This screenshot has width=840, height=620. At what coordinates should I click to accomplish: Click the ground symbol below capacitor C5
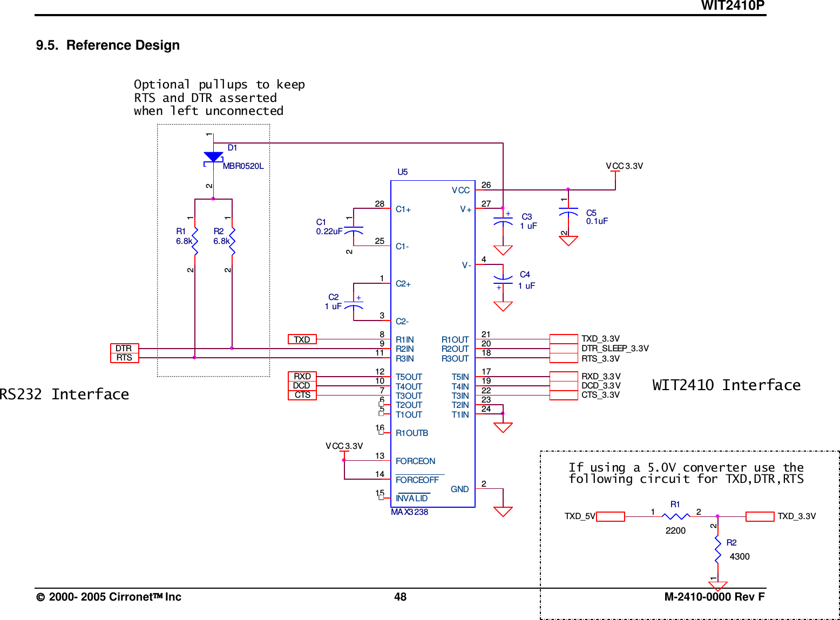coord(568,241)
